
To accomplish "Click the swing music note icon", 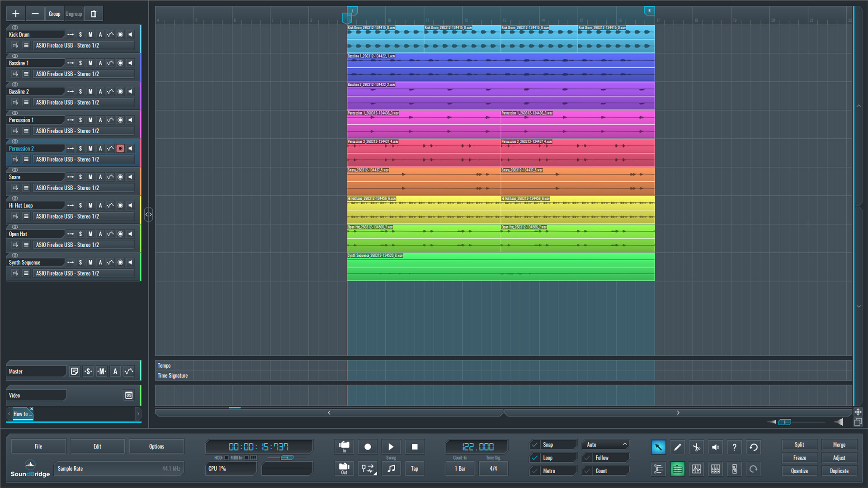I will pos(391,469).
